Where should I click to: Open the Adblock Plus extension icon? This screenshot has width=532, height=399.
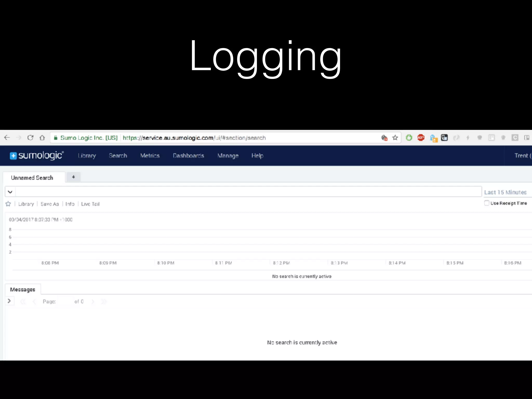click(x=421, y=138)
